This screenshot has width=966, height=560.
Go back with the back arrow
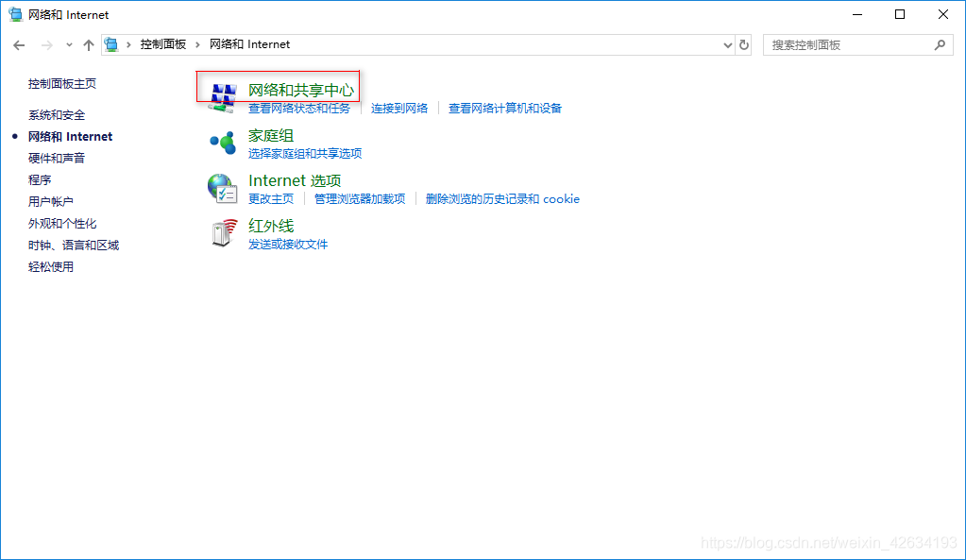tap(19, 45)
